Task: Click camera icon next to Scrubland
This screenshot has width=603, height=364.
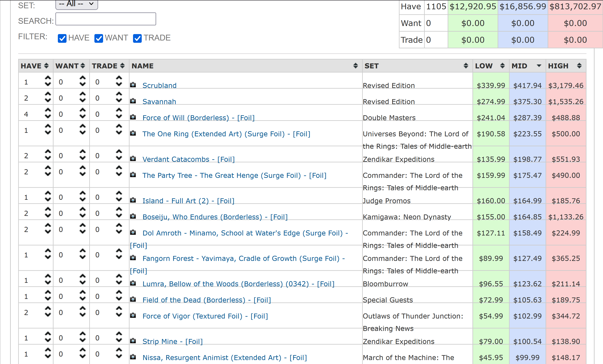Action: click(133, 85)
